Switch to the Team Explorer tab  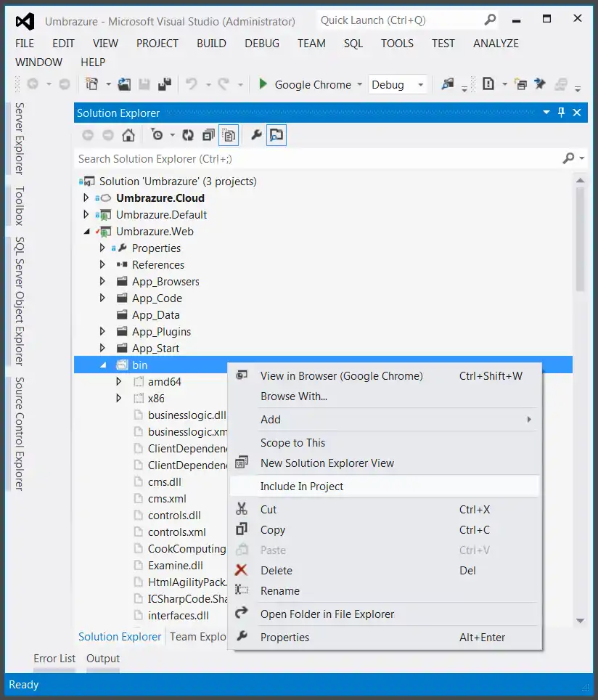click(197, 636)
